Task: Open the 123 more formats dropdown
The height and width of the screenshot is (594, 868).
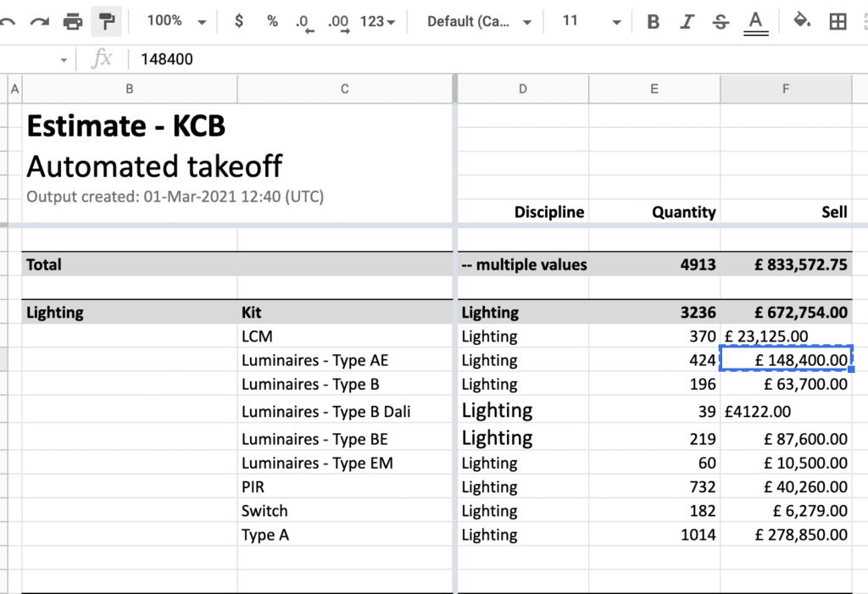Action: [x=377, y=21]
